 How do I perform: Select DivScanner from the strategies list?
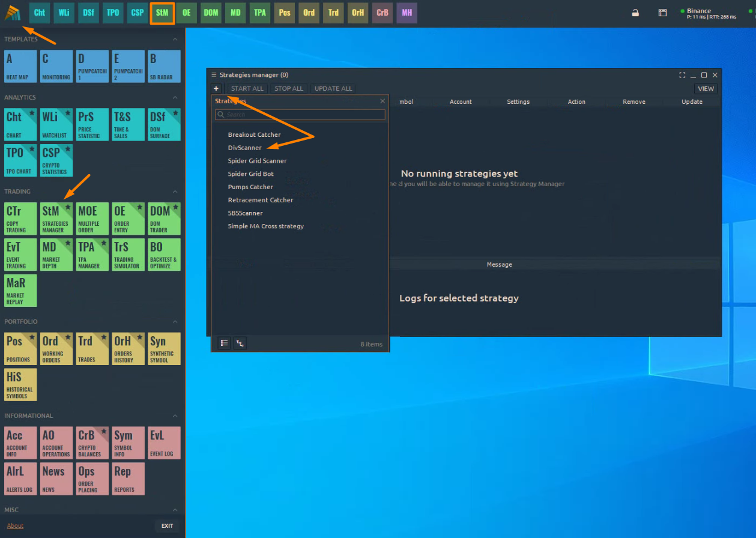(x=244, y=148)
